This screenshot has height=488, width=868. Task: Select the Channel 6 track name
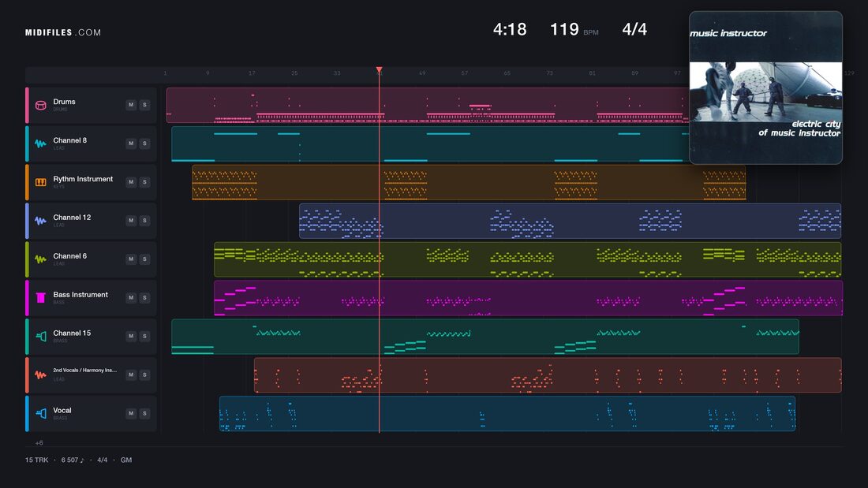pos(69,256)
